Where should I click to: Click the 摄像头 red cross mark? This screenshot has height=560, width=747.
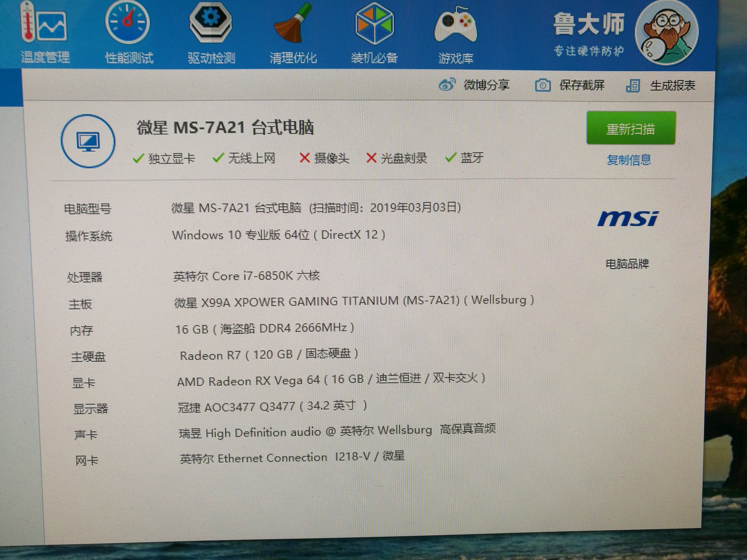click(x=305, y=158)
